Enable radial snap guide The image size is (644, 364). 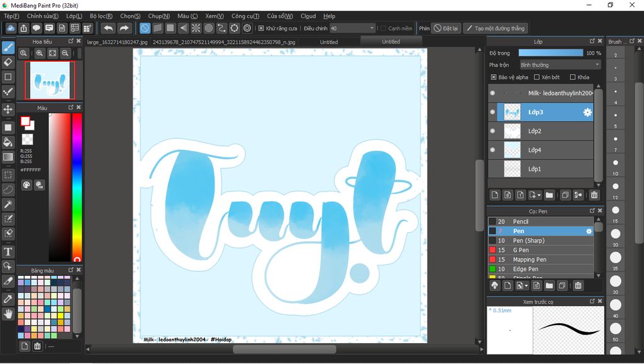pos(196,28)
